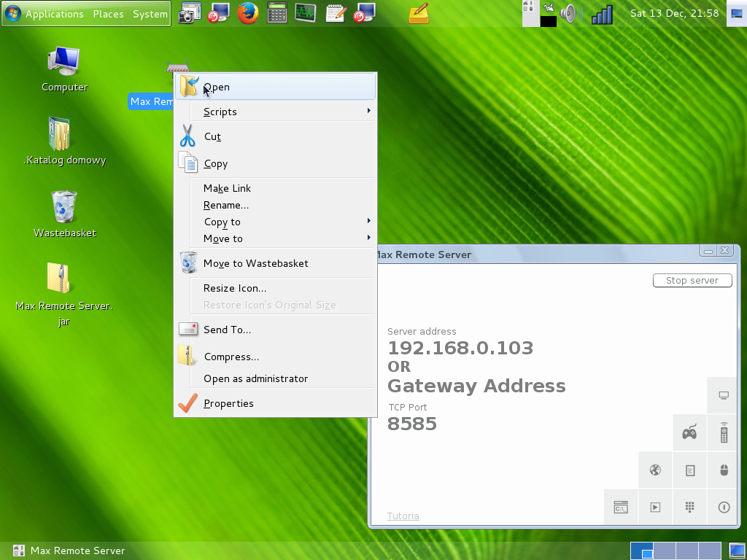Screen dimensions: 747x560
Task: Click the globe browser icon tile
Action: (x=655, y=470)
